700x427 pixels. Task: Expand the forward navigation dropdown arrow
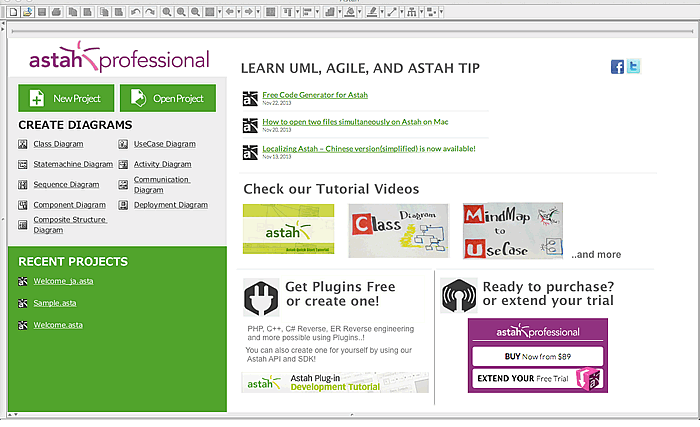(258, 12)
